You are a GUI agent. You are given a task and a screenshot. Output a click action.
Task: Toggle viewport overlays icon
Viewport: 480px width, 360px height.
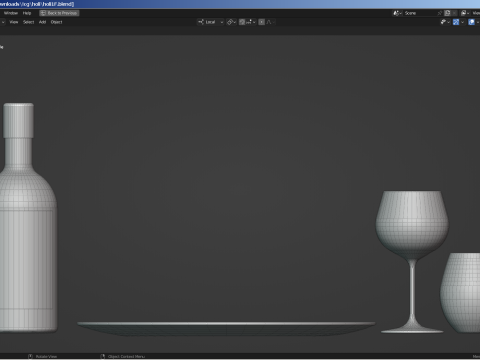click(x=471, y=22)
